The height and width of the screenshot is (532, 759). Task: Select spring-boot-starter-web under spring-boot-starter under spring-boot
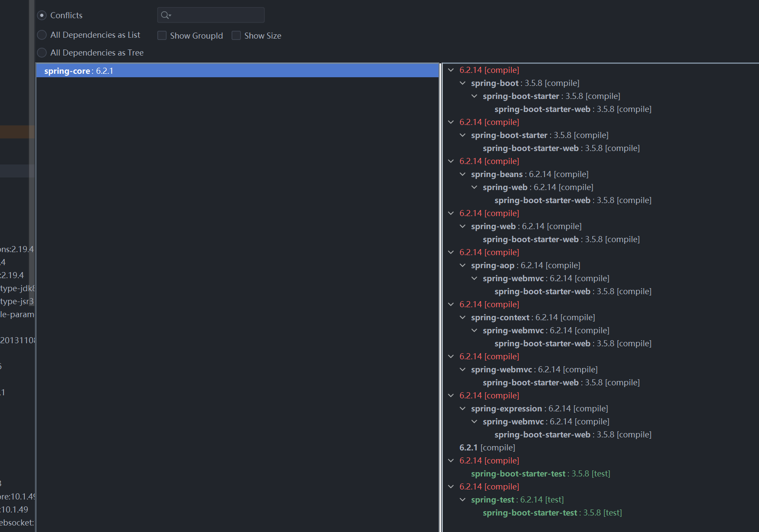[573, 109]
